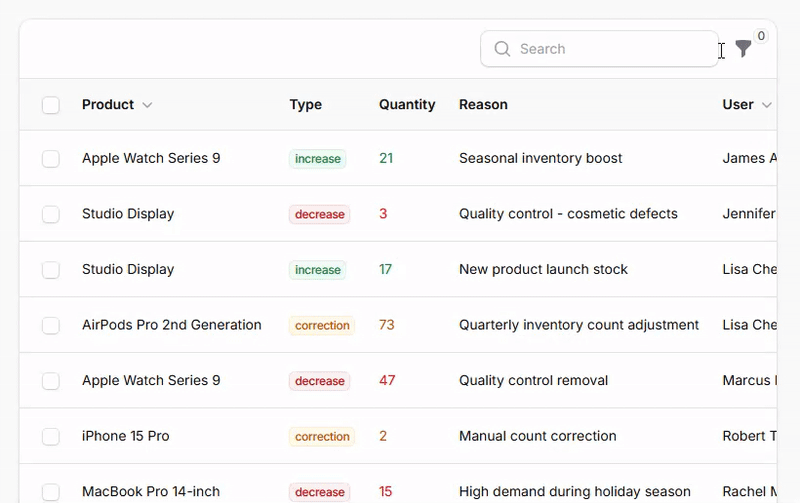Click reason Quality control removal
800x503 pixels.
click(x=534, y=381)
